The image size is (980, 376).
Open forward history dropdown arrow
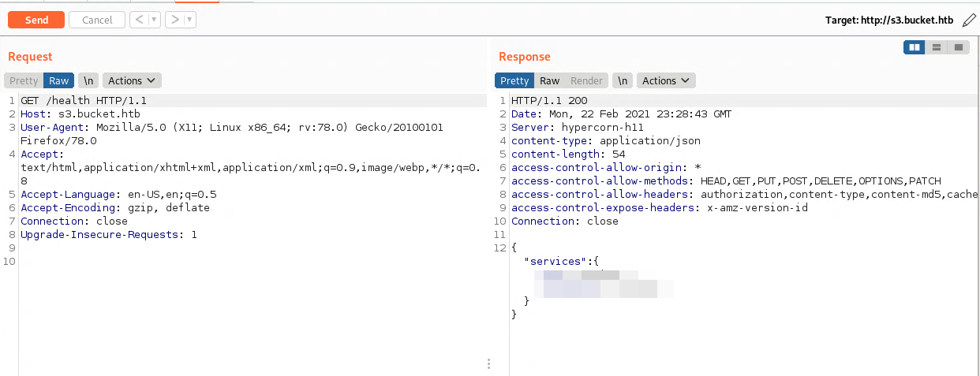pos(190,20)
